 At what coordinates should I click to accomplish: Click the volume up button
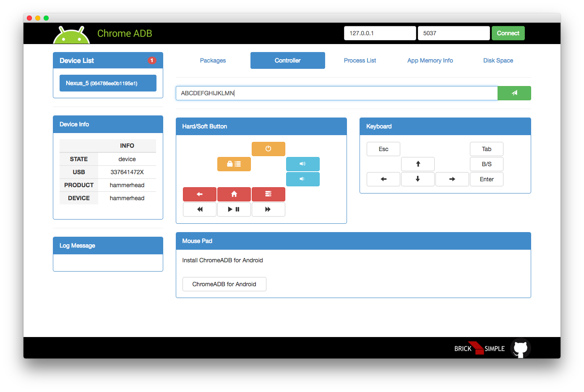[303, 164]
